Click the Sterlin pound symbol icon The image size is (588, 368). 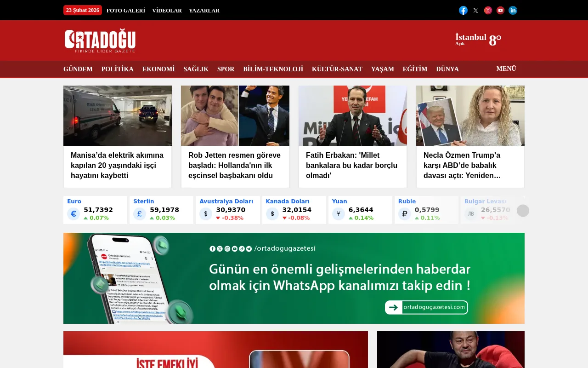click(x=140, y=213)
